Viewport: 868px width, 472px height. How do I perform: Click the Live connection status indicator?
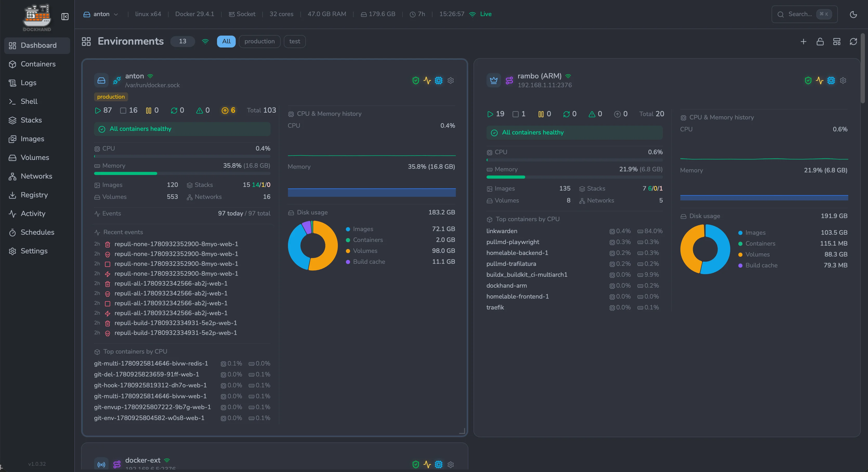(481, 14)
